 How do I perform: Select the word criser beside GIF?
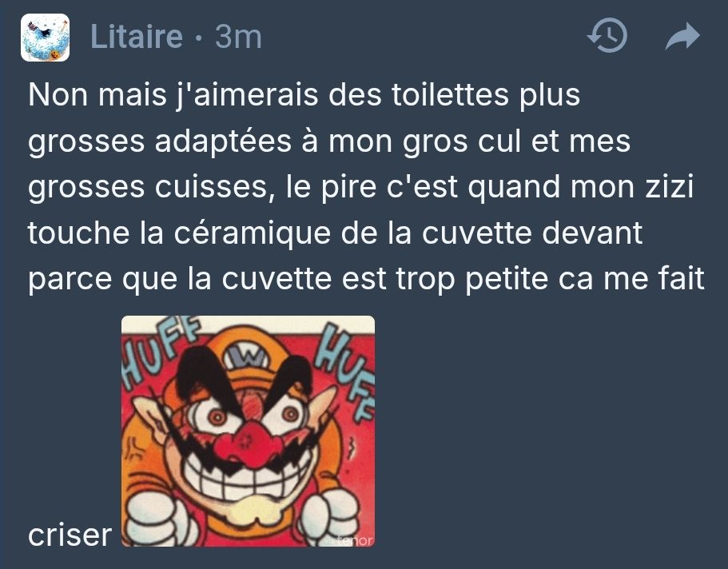pyautogui.click(x=70, y=535)
